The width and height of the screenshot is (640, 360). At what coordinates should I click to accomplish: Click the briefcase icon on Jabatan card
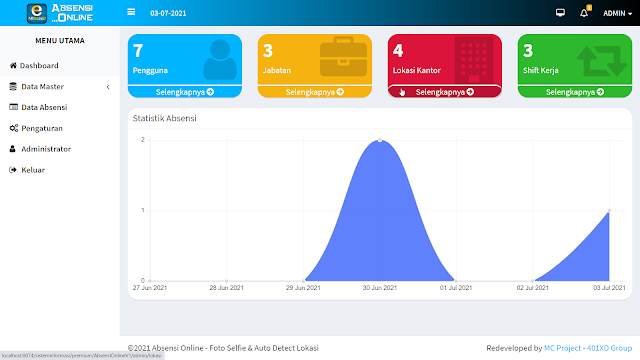tap(343, 57)
